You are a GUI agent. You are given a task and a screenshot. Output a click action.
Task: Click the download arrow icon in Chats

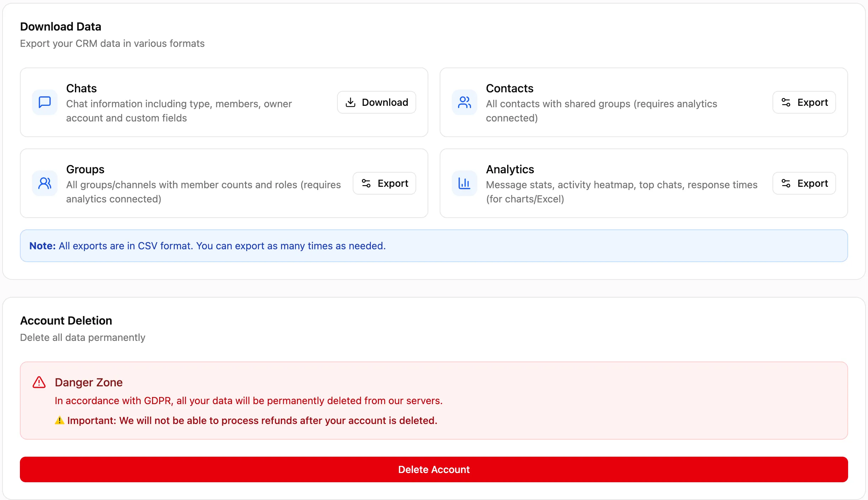[x=351, y=102]
